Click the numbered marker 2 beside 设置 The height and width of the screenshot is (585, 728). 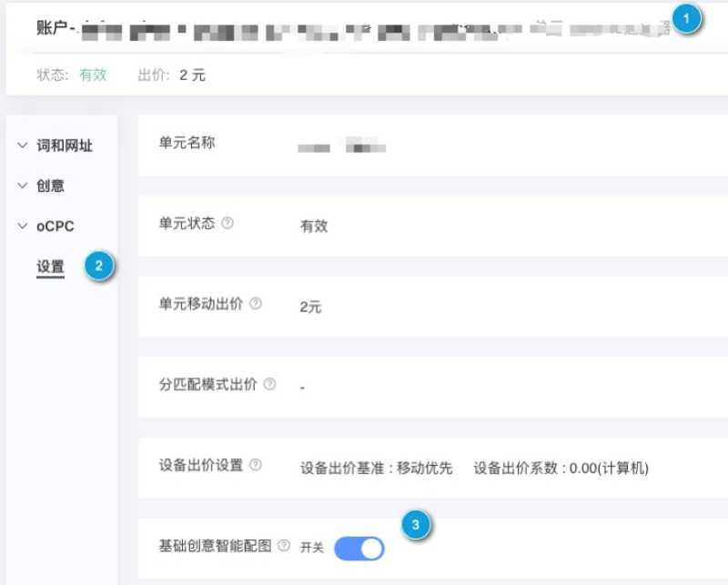[100, 266]
